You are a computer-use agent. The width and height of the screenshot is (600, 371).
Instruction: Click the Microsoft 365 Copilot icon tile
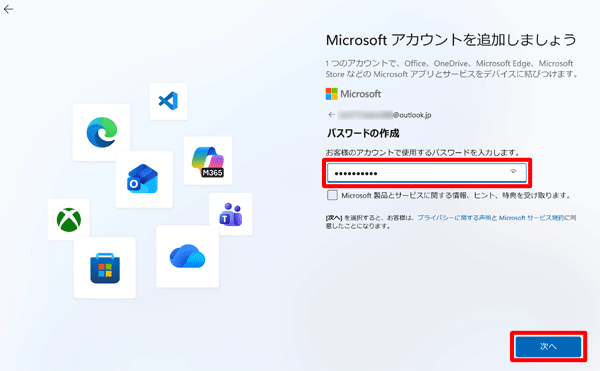coord(208,161)
